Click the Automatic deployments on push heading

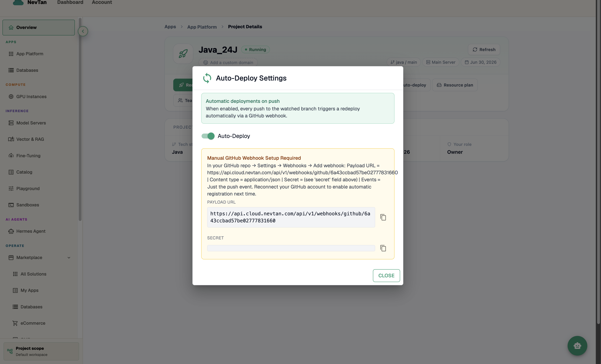pos(243,101)
